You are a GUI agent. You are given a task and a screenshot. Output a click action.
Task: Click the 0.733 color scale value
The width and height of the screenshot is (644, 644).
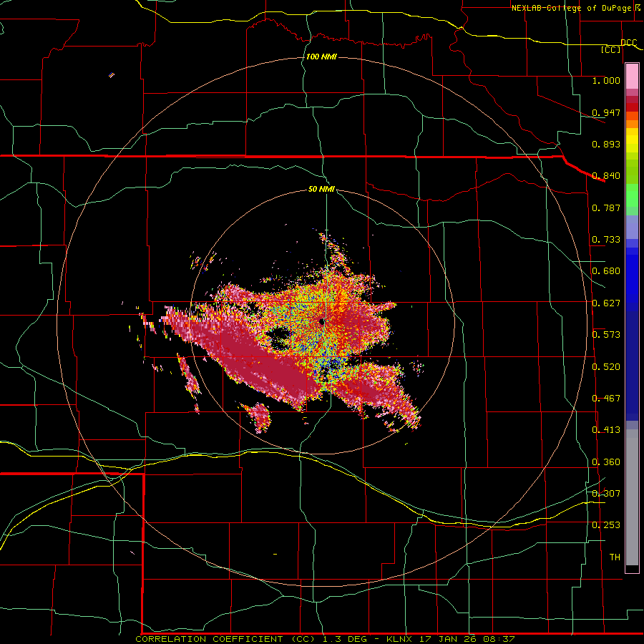[606, 240]
